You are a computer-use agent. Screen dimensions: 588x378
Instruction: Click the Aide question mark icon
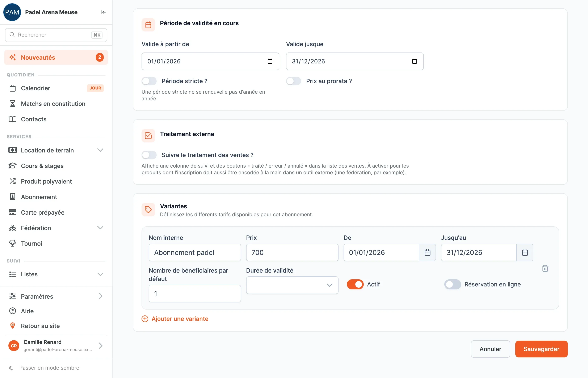coord(13,311)
